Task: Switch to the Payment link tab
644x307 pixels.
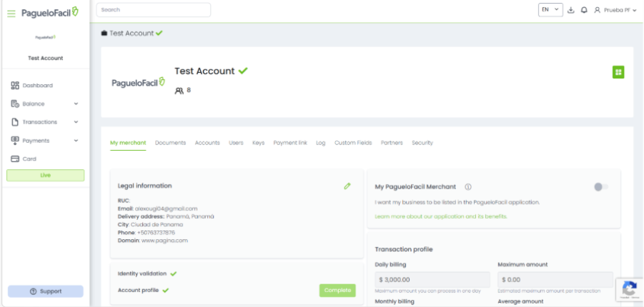Action: 290,143
